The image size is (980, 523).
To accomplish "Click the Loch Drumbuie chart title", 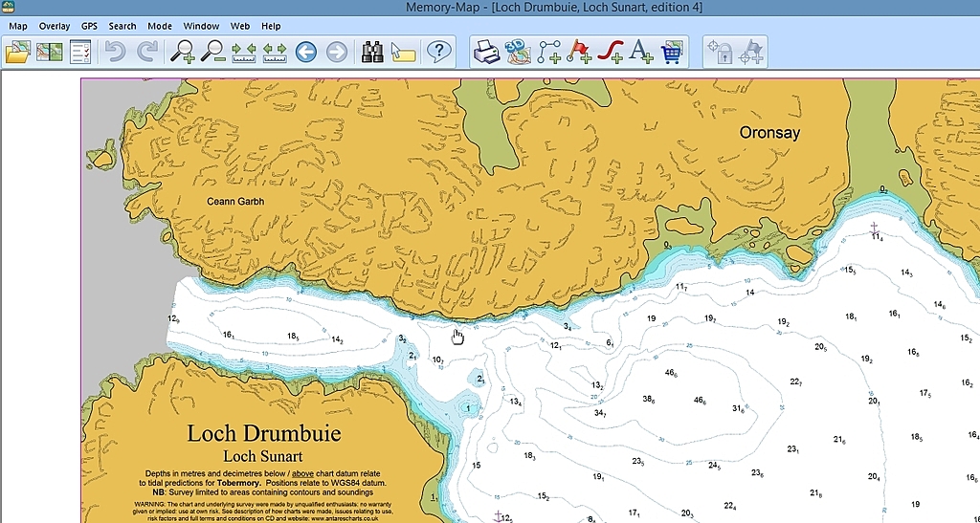I will pyautogui.click(x=264, y=433).
